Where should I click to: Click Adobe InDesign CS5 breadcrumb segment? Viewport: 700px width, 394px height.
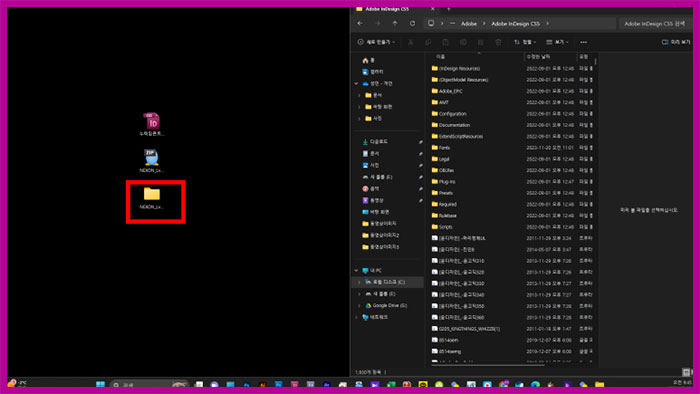tap(516, 24)
